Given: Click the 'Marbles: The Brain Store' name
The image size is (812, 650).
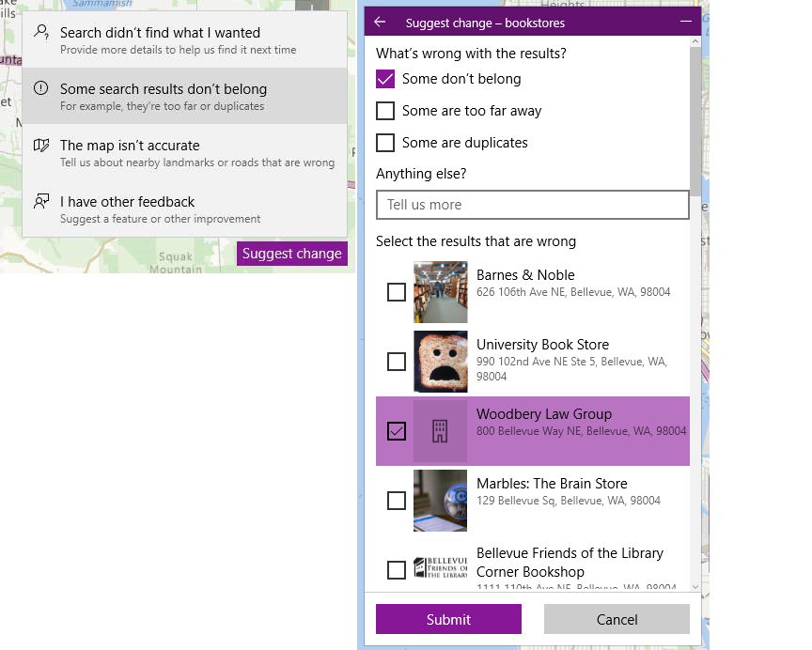Looking at the screenshot, I should pyautogui.click(x=552, y=484).
